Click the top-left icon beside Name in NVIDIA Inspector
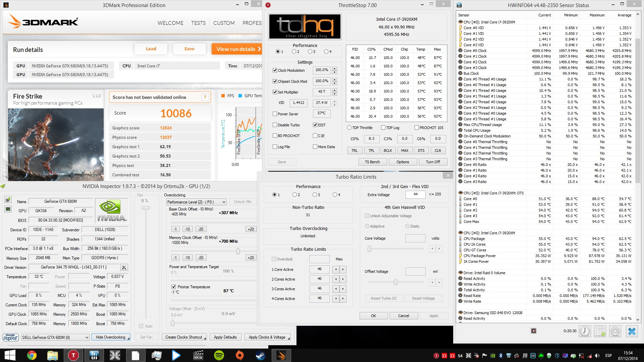 [8, 200]
